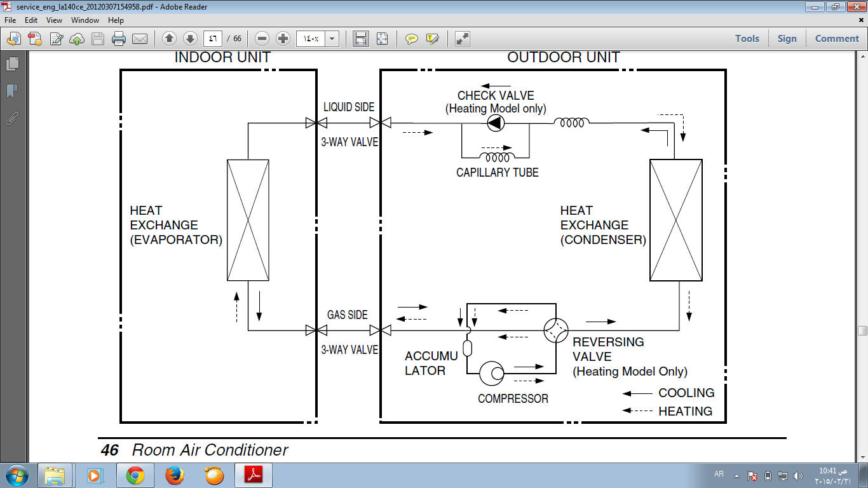Image resolution: width=868 pixels, height=488 pixels.
Task: Open the View menu
Action: 54,20
